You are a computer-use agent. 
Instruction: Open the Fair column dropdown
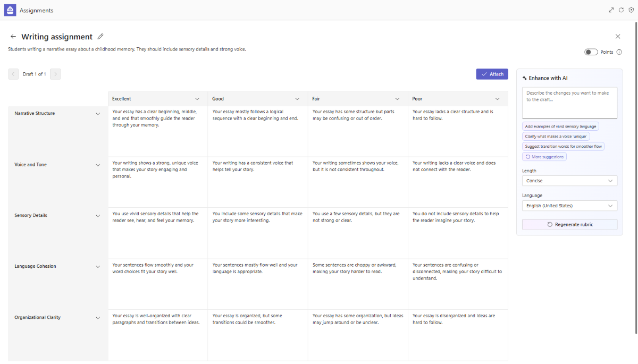(x=397, y=99)
